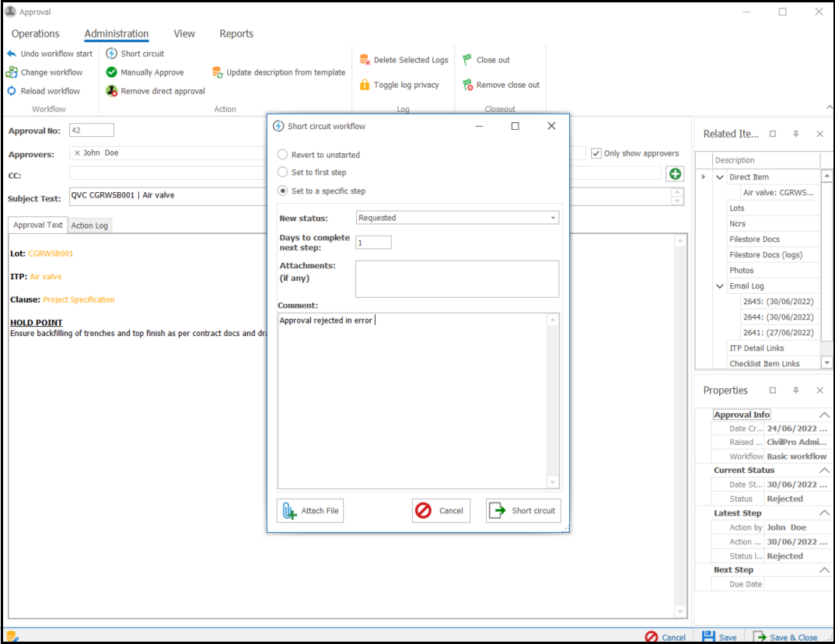Click Approval No field

(x=92, y=130)
